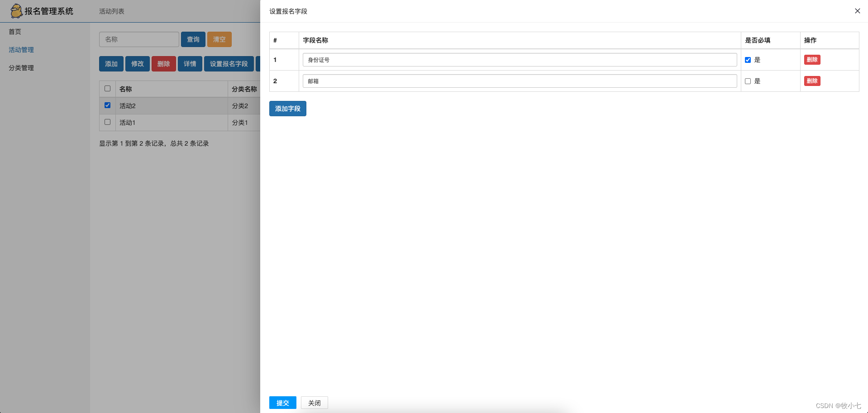Select the 活动1 row checkbox
This screenshot has height=413, width=868.
[107, 122]
